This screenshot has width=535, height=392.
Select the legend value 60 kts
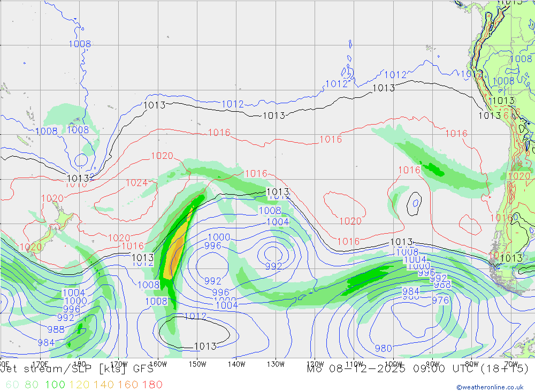(12, 385)
